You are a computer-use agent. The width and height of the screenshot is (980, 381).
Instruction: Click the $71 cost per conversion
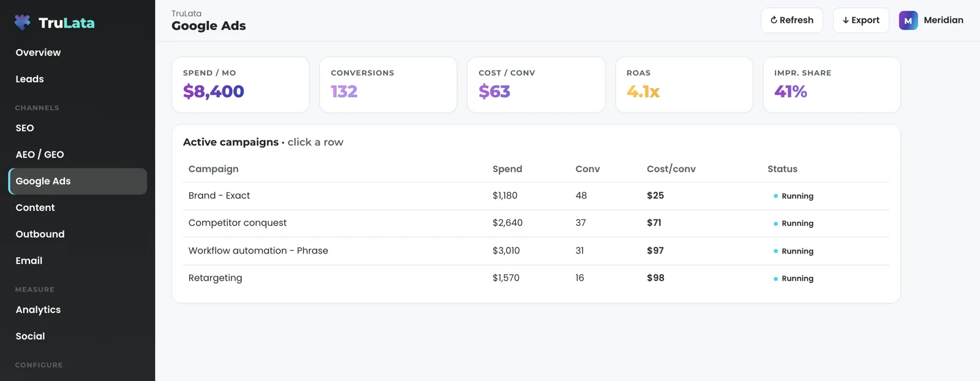[654, 223]
